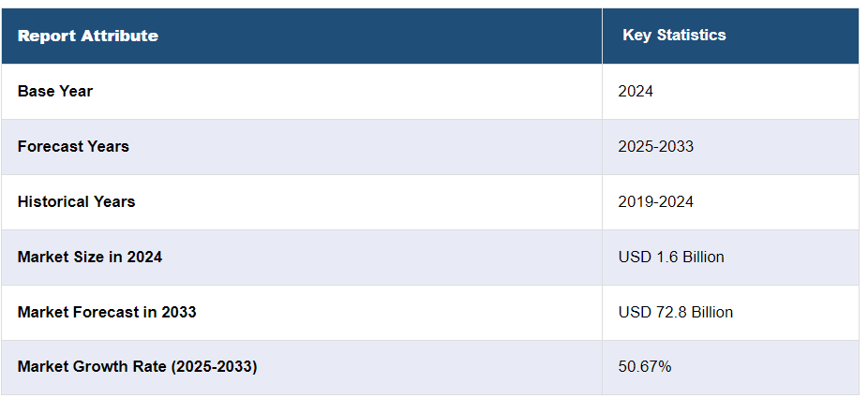Viewport: 868px width, 398px height.
Task: Click the Base Year value 2024
Action: [x=636, y=91]
